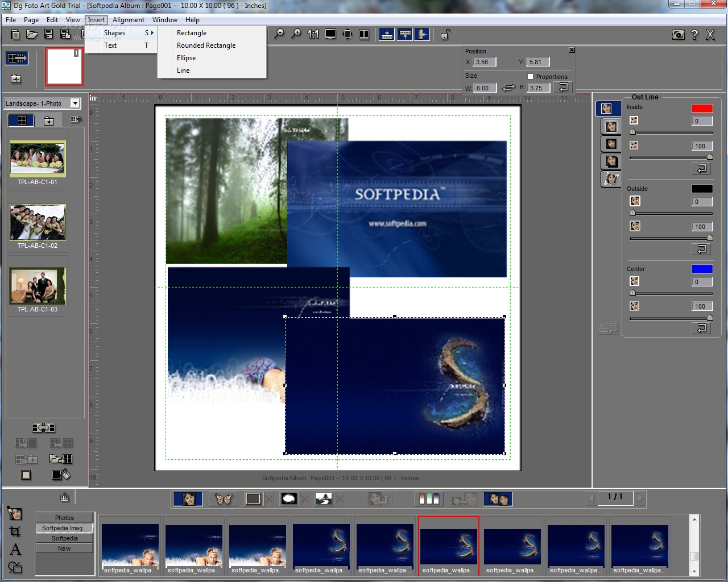Viewport: 728px width, 582px height.
Task: Apply Inside outline settings button
Action: point(701,168)
